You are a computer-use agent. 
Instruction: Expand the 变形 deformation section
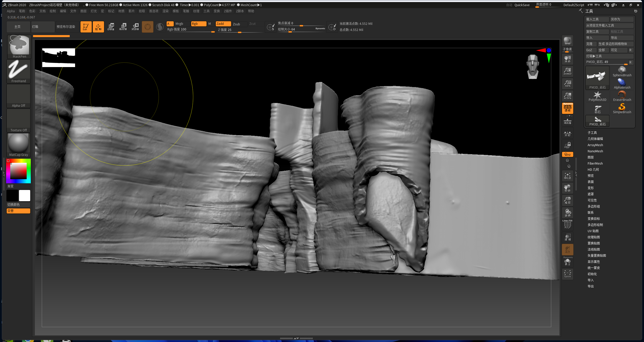[x=590, y=188]
